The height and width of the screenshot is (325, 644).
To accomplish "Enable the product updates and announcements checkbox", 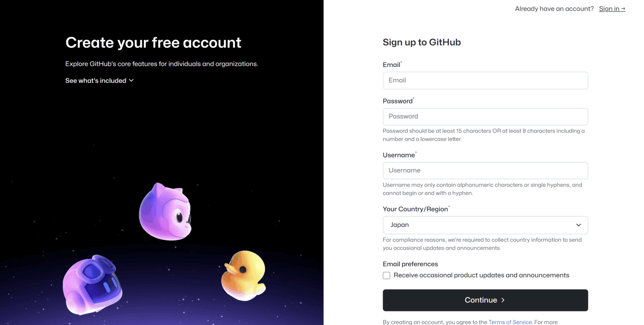I will [386, 276].
